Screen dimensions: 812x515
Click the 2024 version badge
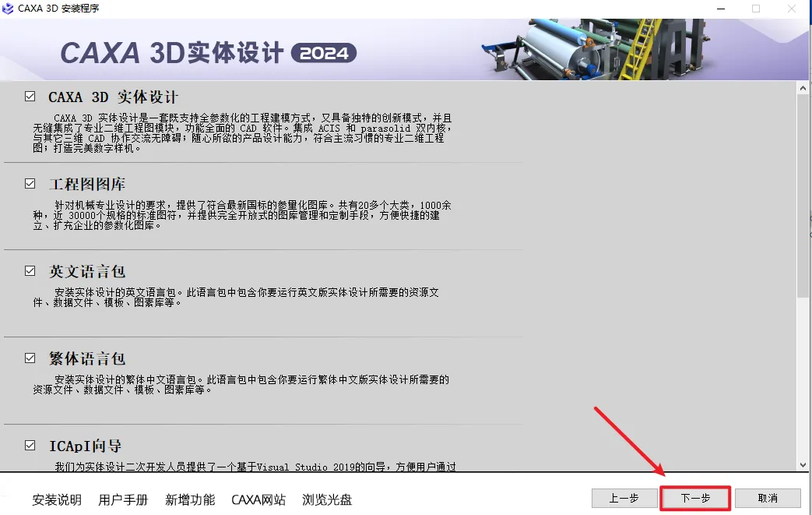pos(324,53)
